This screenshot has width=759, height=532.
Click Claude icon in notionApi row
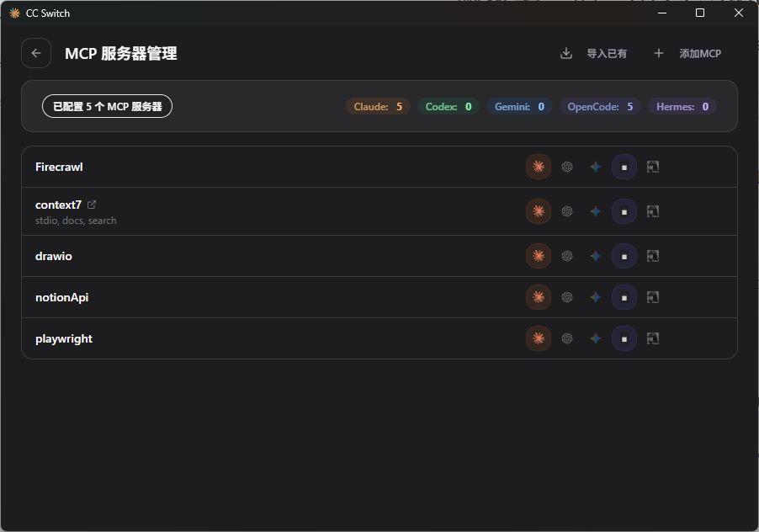pos(539,297)
